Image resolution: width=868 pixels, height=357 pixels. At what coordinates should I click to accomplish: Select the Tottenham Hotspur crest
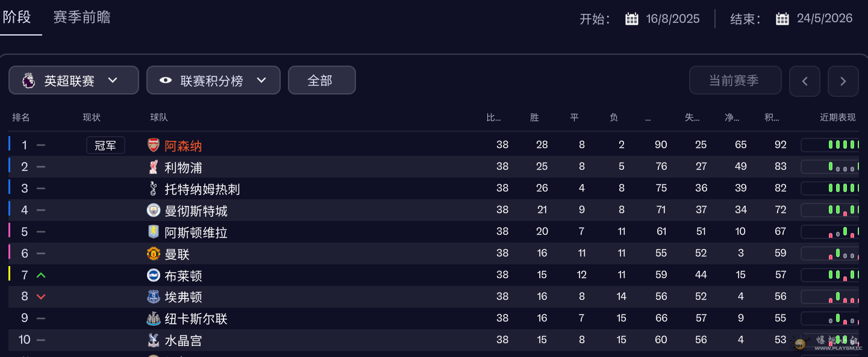(x=153, y=188)
